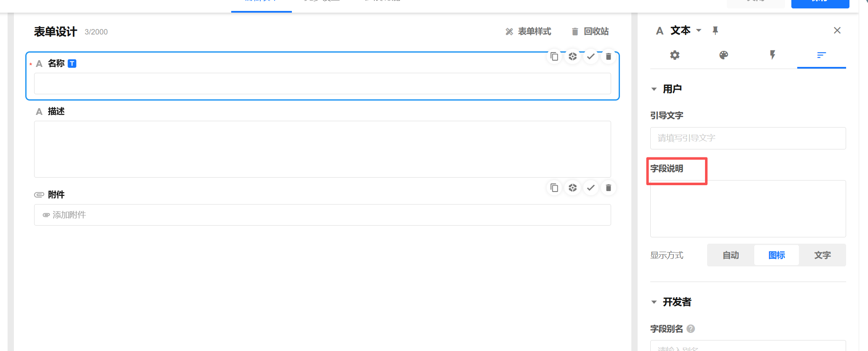
Task: Open the 文本 field type dropdown
Action: click(x=699, y=30)
